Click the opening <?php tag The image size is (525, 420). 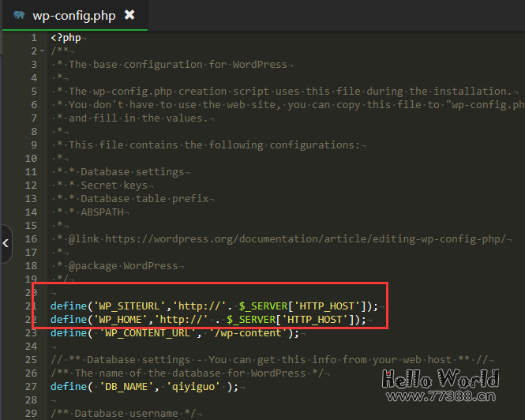click(x=66, y=38)
